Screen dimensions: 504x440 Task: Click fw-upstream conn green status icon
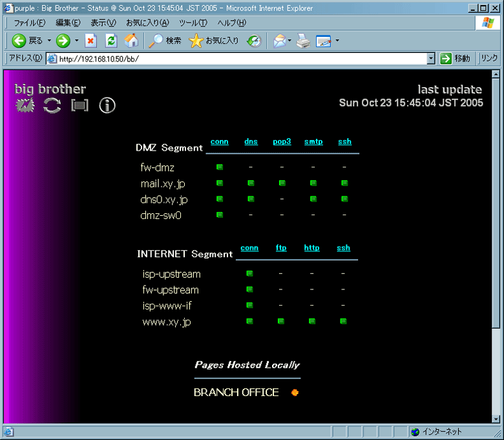(x=250, y=289)
